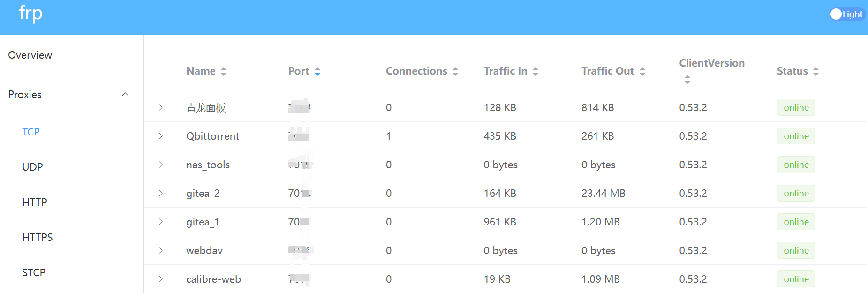Screen dimensions: 868x293
Task: Sort table by Name column arrows
Action: [224, 71]
